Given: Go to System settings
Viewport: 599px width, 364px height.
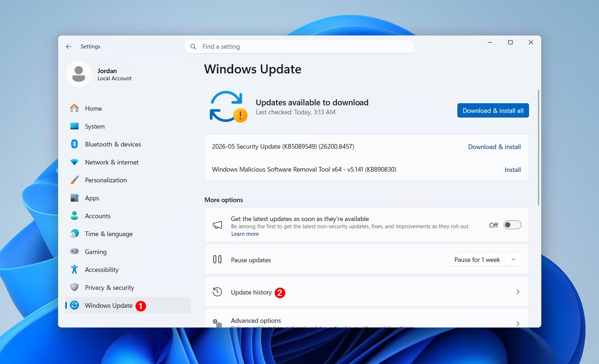Looking at the screenshot, I should pyautogui.click(x=127, y=126).
